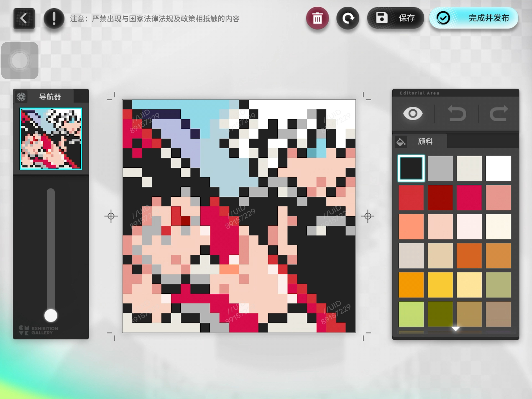This screenshot has width=532, height=399.
Task: Undo the last stroke
Action: (x=457, y=114)
